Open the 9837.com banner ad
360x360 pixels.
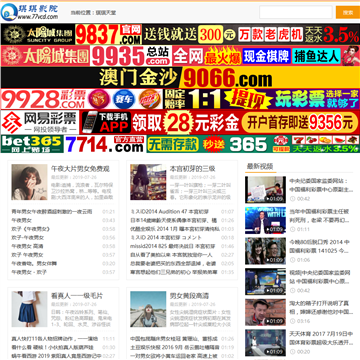[180, 34]
